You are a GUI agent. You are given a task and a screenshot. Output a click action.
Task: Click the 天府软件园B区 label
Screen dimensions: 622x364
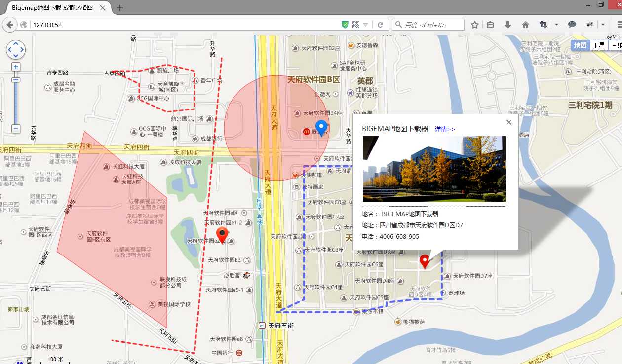314,79
